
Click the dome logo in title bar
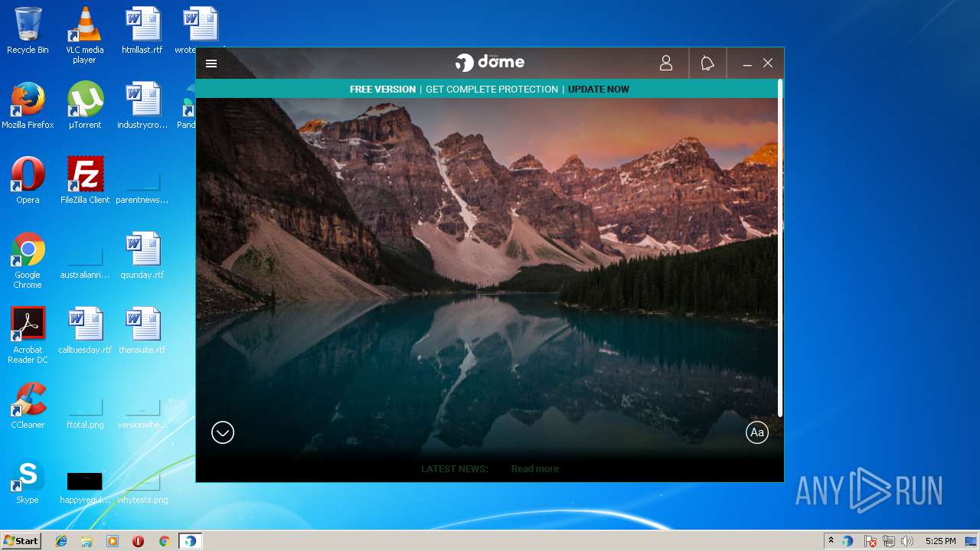pos(490,63)
